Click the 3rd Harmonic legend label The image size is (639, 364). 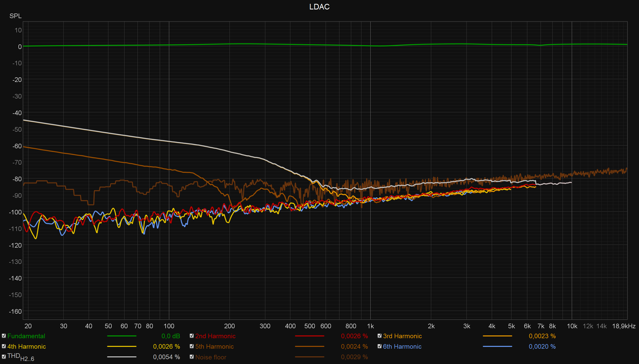tap(402, 336)
